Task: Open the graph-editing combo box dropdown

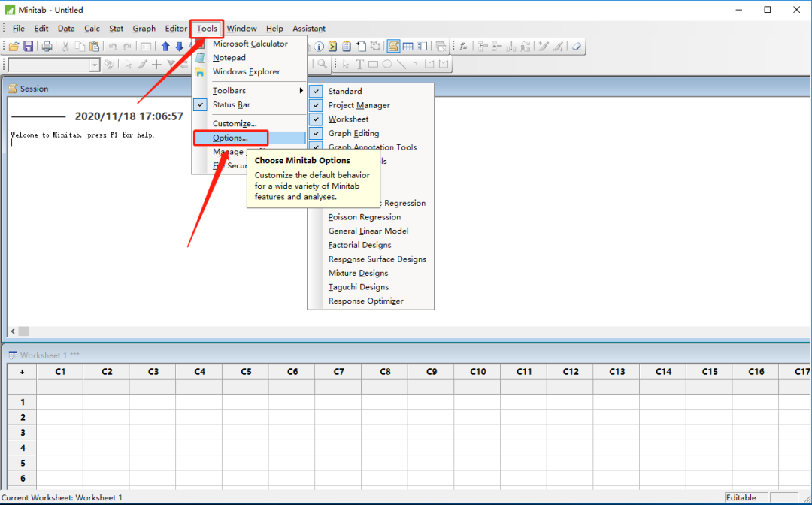Action: [x=95, y=64]
